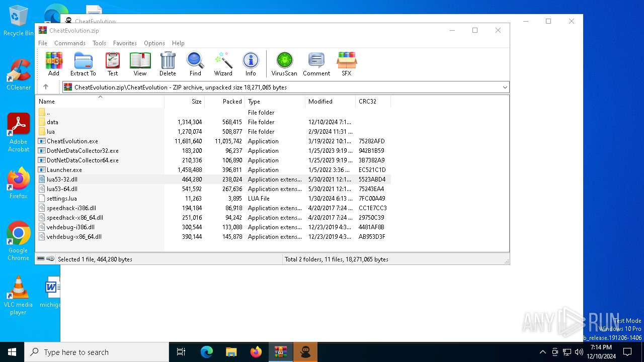Viewport: 644px width, 362px height.
Task: Open the address path dropdown
Action: coord(505,87)
